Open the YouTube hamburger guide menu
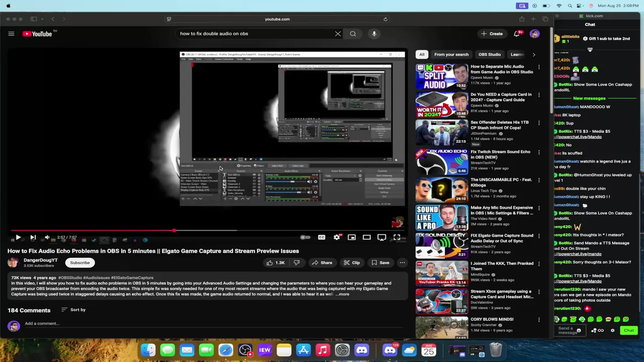 [11, 34]
